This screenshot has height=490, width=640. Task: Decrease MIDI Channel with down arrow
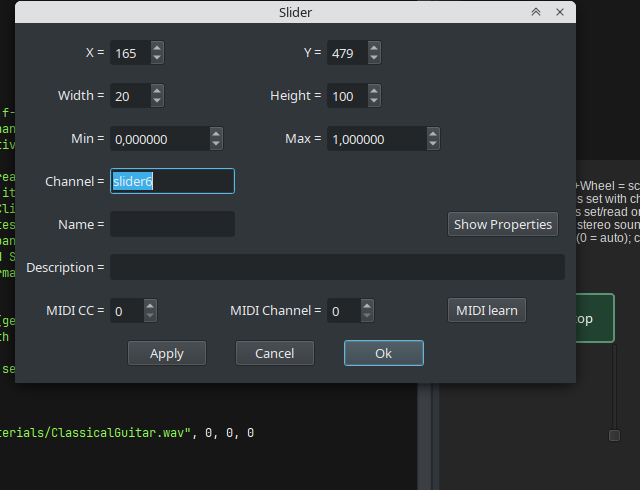367,316
